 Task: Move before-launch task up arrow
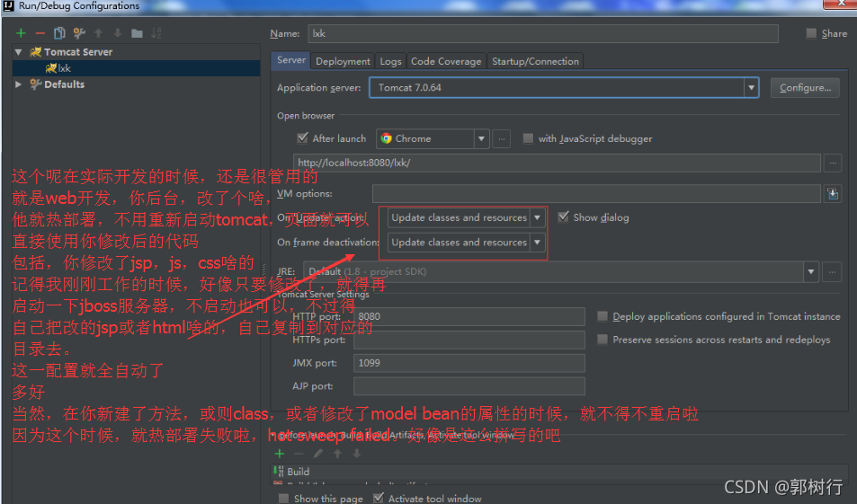coord(337,453)
